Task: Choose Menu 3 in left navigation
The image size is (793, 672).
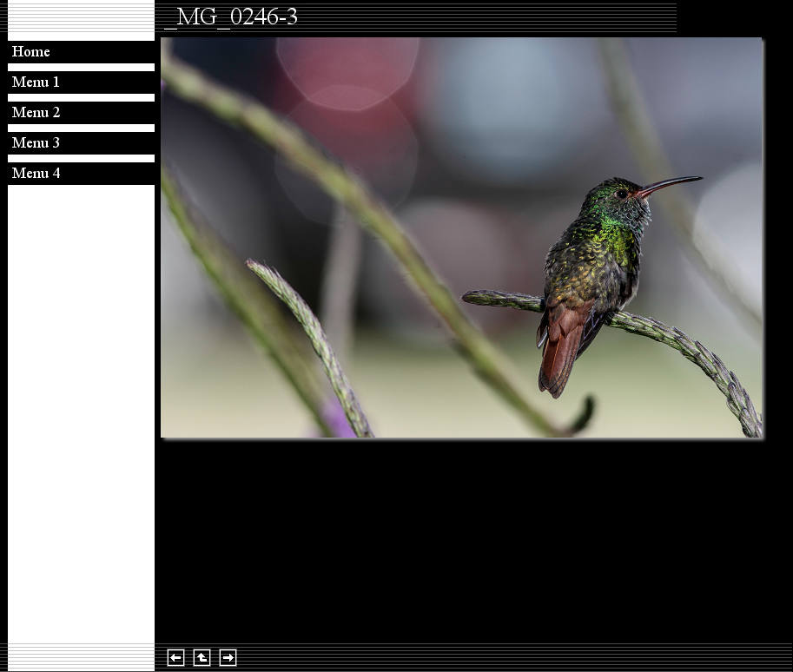Action: [36, 143]
